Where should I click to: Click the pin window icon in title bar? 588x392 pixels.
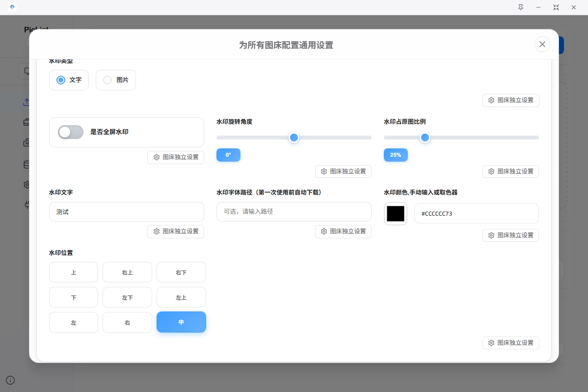point(521,7)
